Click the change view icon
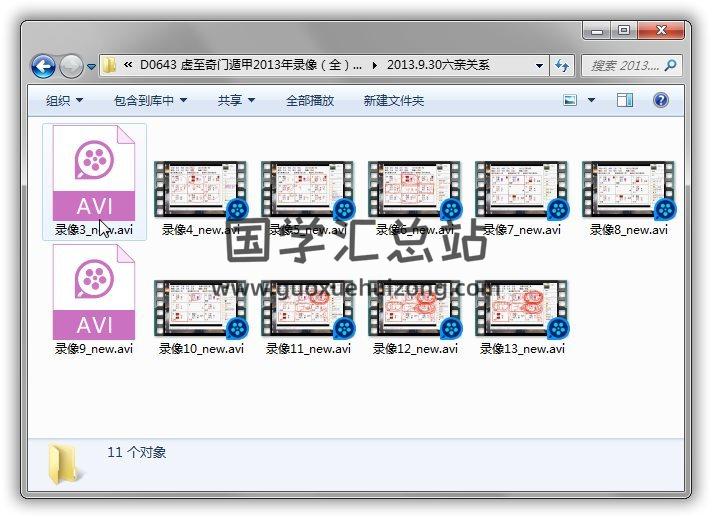The width and height of the screenshot is (712, 519). (x=570, y=100)
